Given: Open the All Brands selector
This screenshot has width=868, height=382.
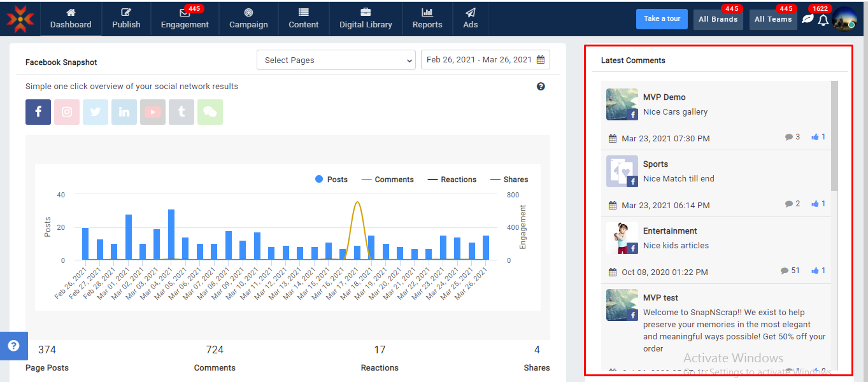Looking at the screenshot, I should (x=718, y=19).
